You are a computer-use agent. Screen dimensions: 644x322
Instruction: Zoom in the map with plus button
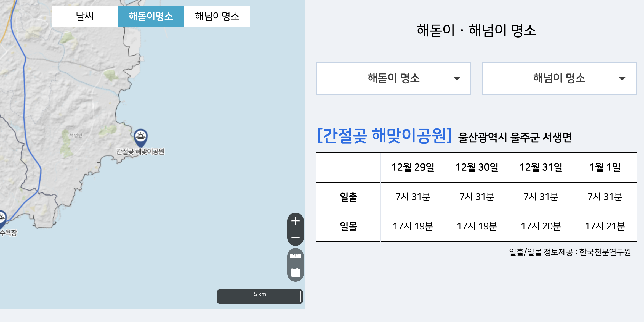click(295, 221)
